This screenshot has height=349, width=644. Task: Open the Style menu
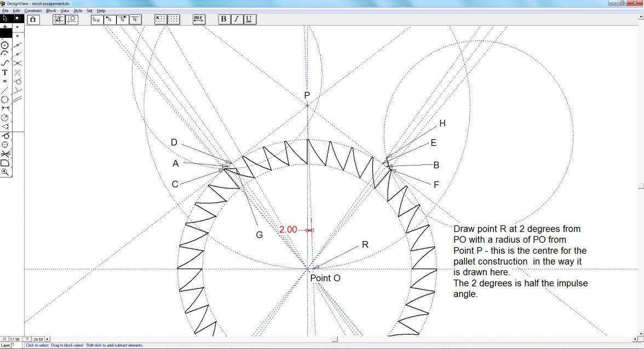(x=78, y=10)
